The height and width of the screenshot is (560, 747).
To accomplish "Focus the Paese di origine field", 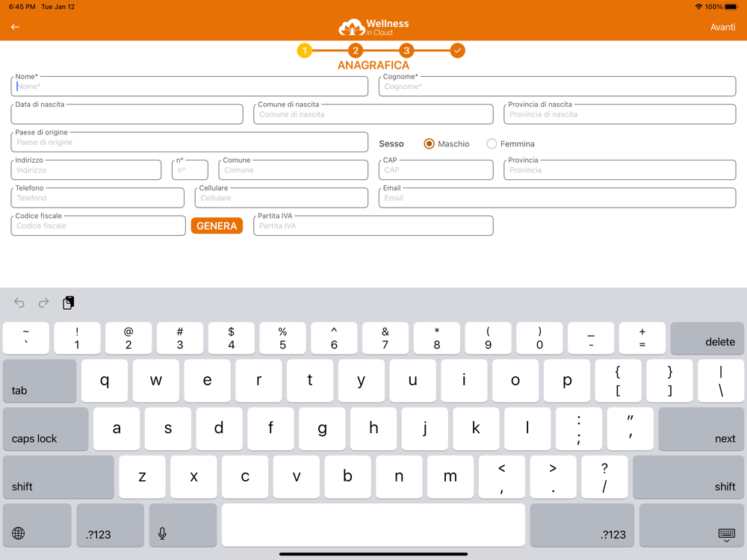I will click(x=190, y=142).
